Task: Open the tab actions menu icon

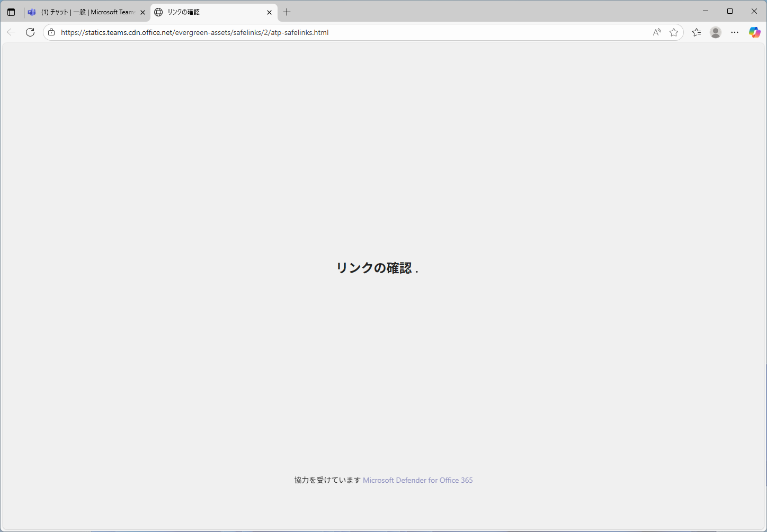Action: [x=11, y=12]
